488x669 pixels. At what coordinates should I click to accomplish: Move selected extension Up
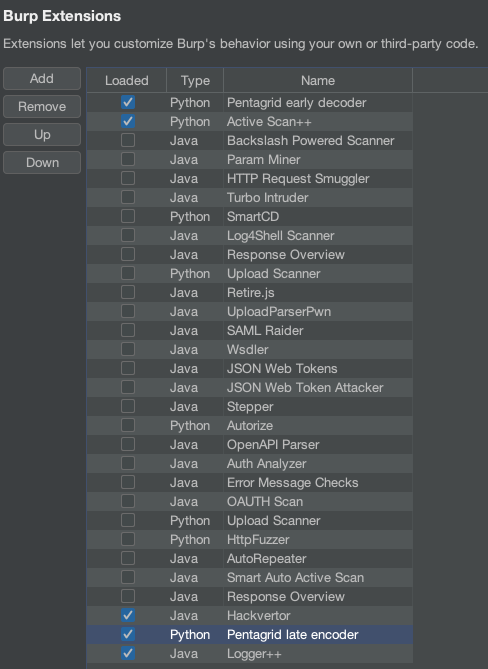42,134
